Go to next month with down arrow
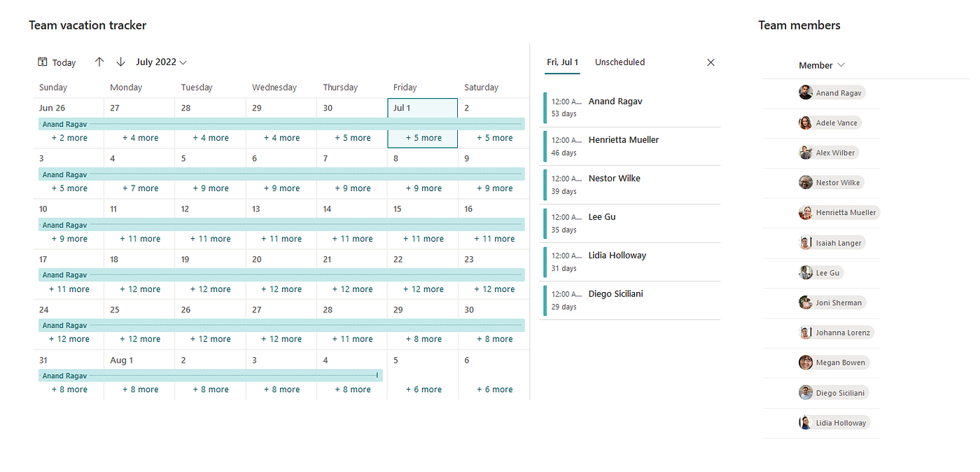 pyautogui.click(x=120, y=62)
